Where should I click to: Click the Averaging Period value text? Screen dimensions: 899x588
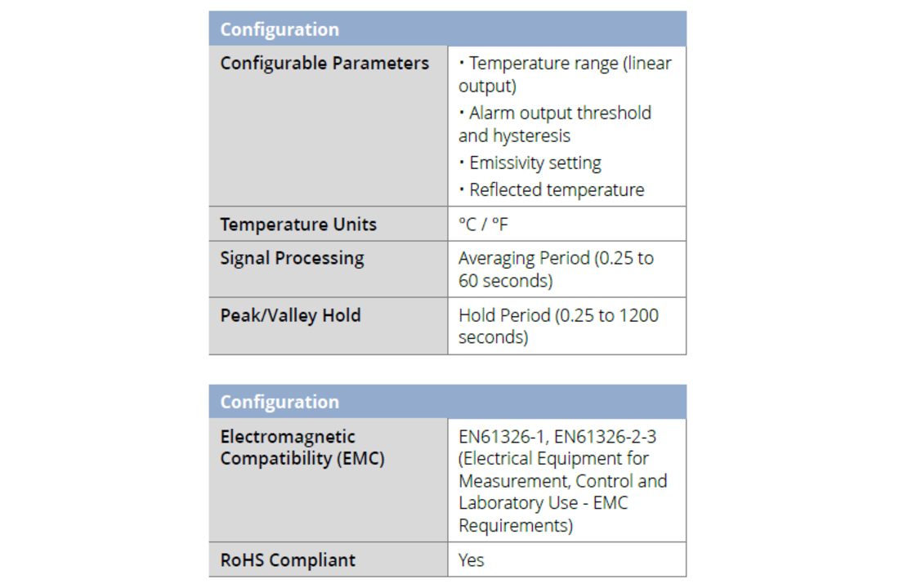click(556, 269)
